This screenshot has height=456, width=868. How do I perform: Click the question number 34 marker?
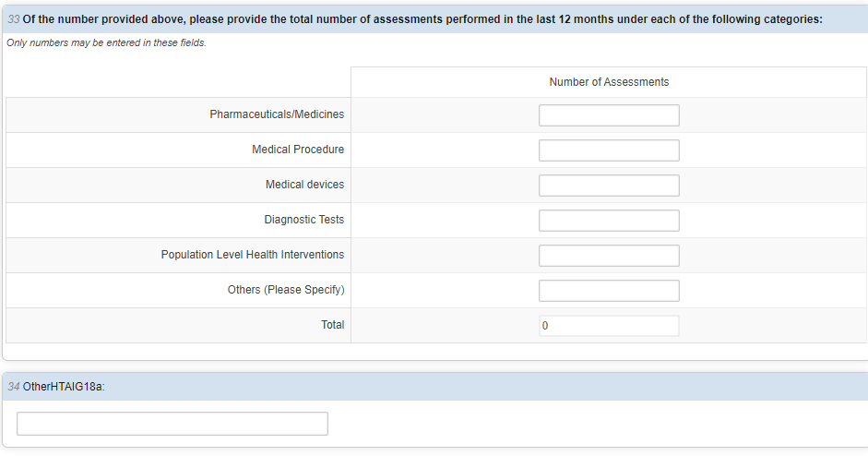coord(14,387)
